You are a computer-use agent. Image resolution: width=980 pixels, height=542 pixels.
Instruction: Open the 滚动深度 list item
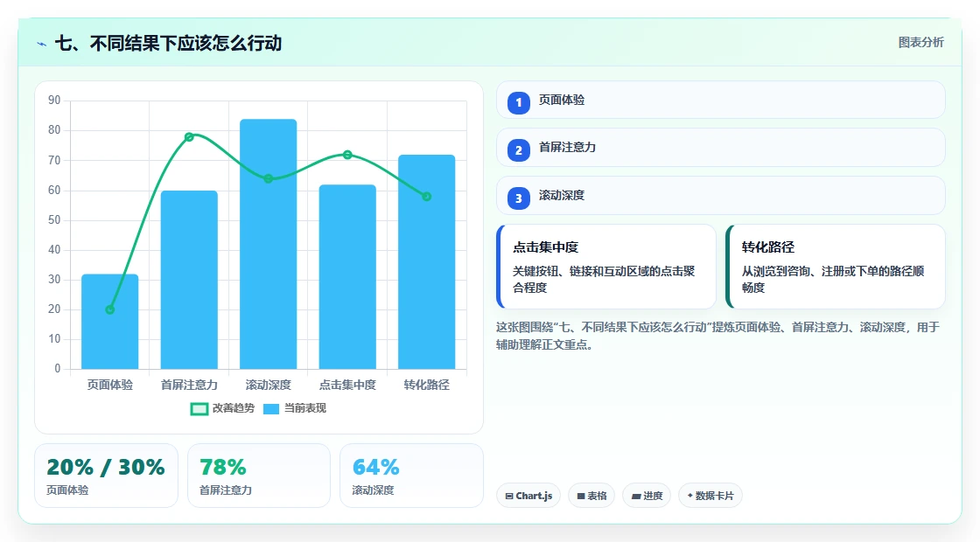point(721,196)
